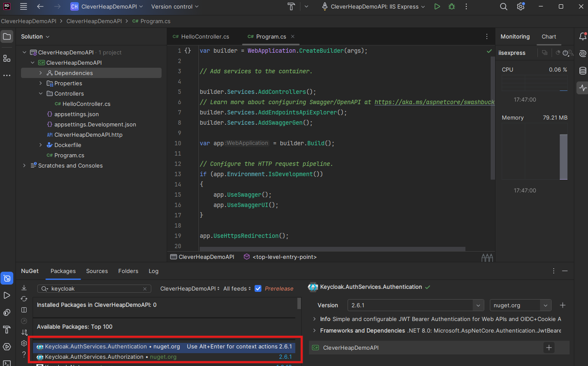The width and height of the screenshot is (588, 366).
Task: Collapse the Controllers folder
Action: click(x=41, y=93)
